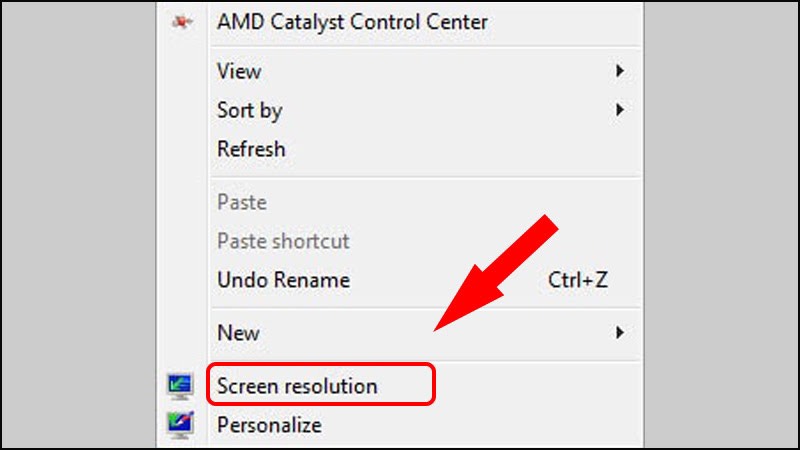Open Screen resolution settings
This screenshot has height=450, width=800.
point(297,385)
